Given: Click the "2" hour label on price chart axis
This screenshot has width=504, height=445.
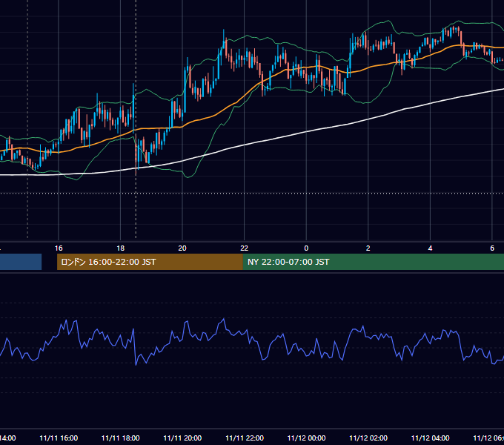Looking at the screenshot, I should pyautogui.click(x=368, y=248).
